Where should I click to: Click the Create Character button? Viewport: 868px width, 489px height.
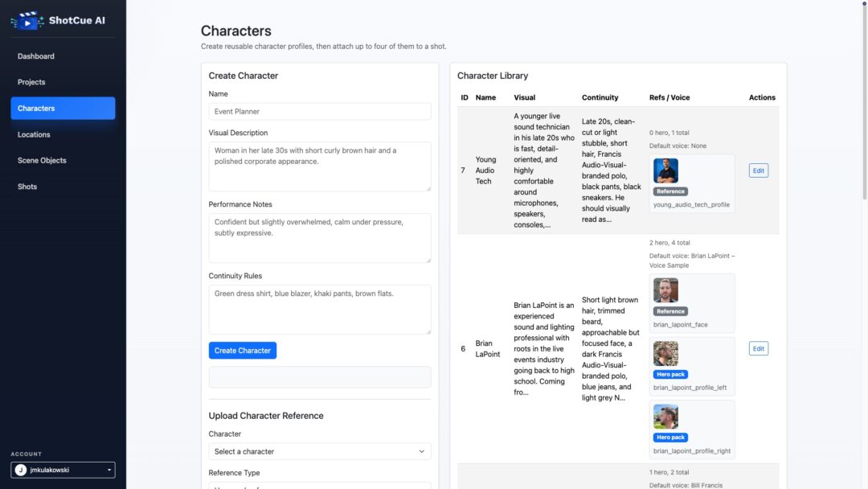point(243,351)
